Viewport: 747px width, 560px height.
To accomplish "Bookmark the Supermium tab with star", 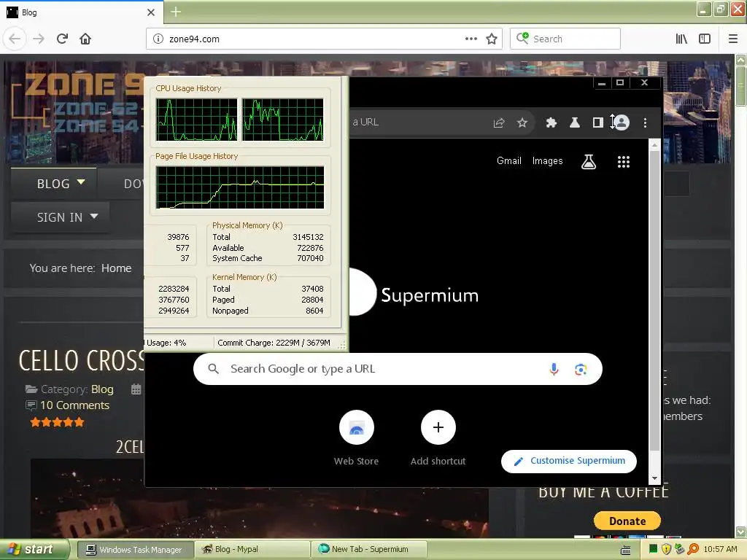I will click(x=522, y=122).
